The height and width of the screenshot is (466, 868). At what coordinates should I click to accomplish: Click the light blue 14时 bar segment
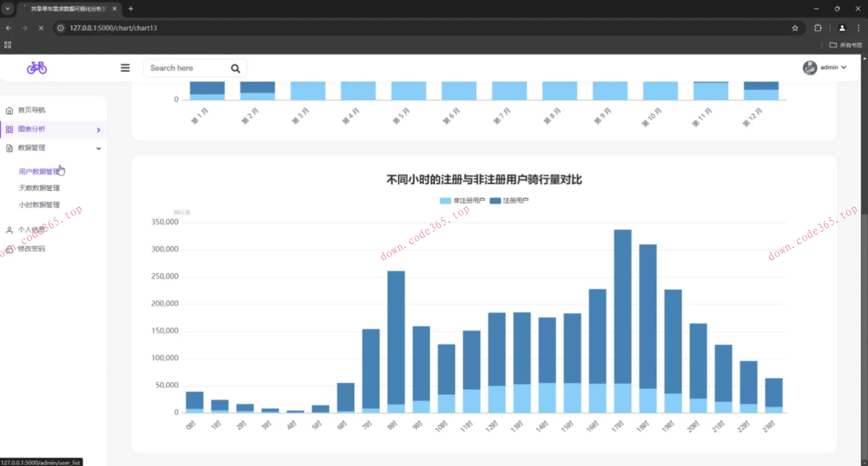pyautogui.click(x=547, y=398)
